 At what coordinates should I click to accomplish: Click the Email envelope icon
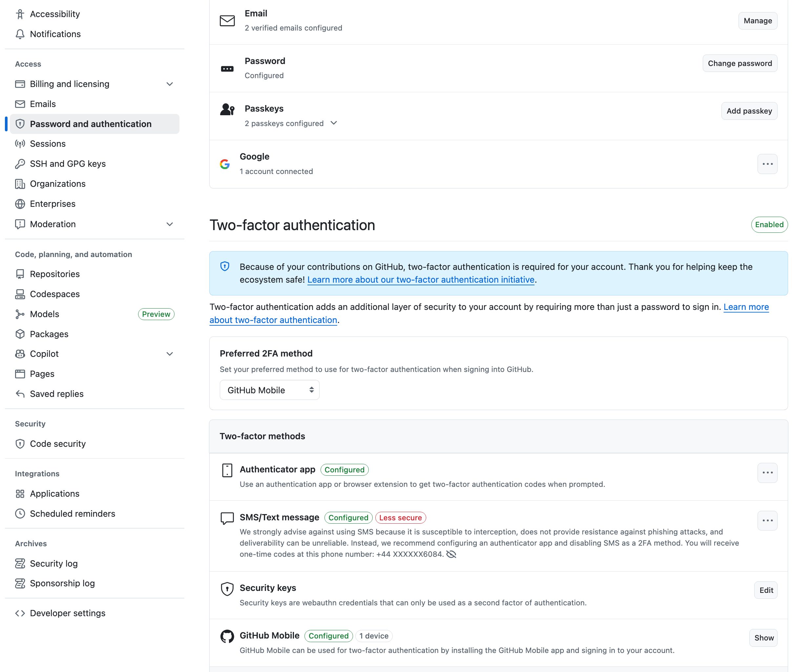click(x=227, y=21)
